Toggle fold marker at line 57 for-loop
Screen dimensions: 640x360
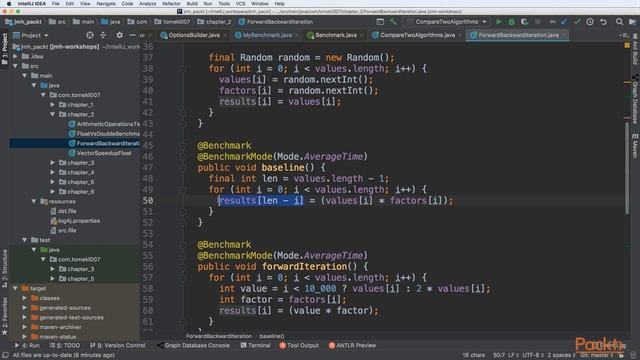(183, 278)
